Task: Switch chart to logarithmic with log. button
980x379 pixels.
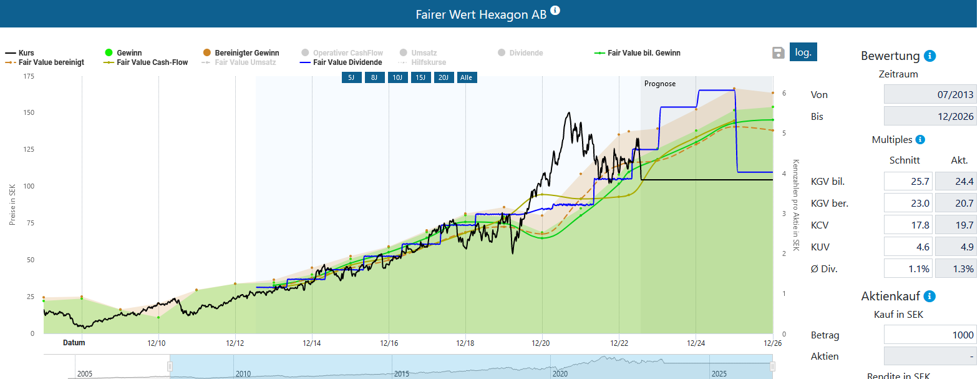Action: click(x=803, y=52)
